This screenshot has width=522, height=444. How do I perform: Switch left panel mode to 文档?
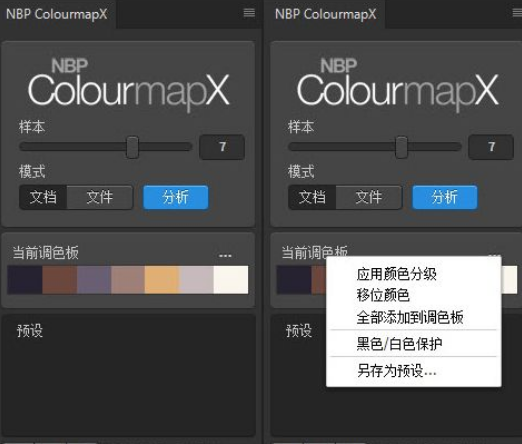tap(43, 197)
